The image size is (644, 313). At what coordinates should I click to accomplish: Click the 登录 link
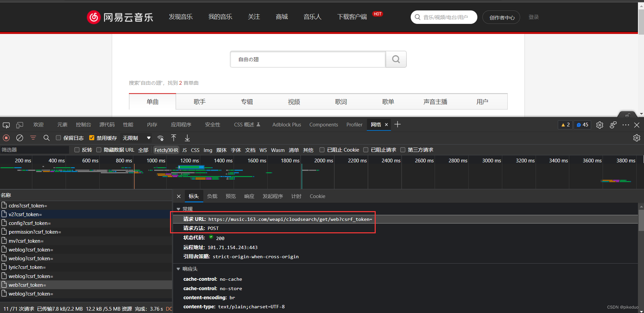pyautogui.click(x=534, y=17)
